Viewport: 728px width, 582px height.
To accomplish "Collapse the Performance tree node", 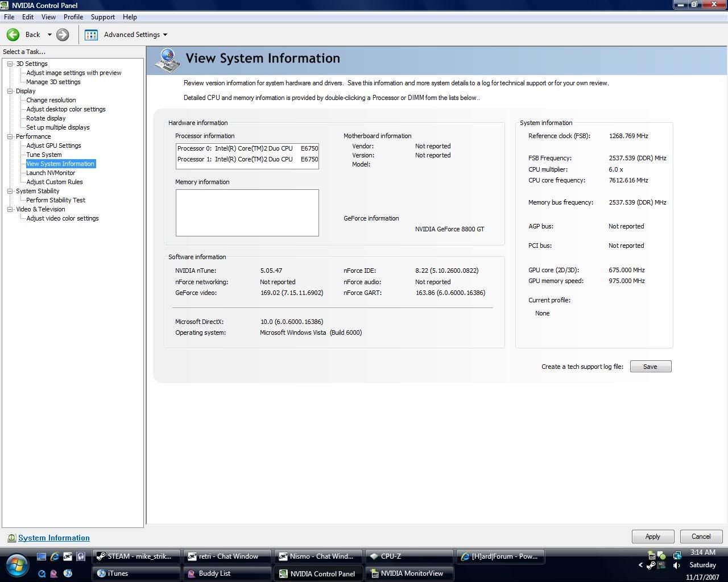I will (10, 136).
